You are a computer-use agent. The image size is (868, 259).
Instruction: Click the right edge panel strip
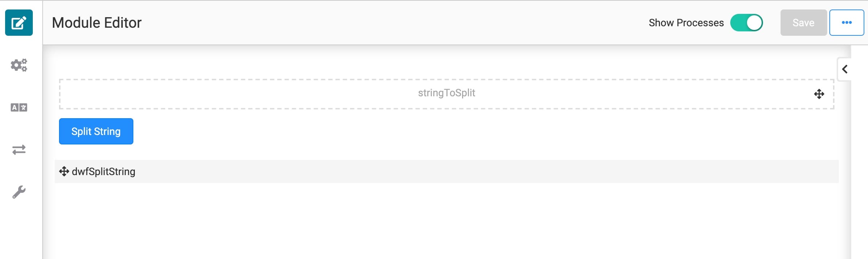pos(860,152)
